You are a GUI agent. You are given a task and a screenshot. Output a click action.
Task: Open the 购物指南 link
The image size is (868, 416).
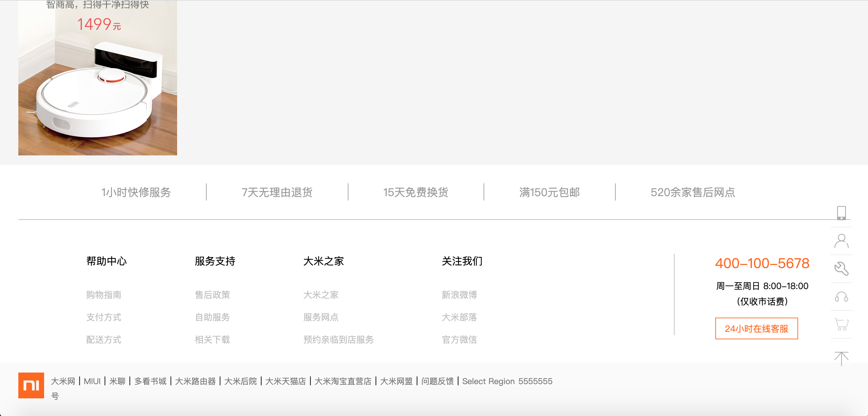click(104, 295)
